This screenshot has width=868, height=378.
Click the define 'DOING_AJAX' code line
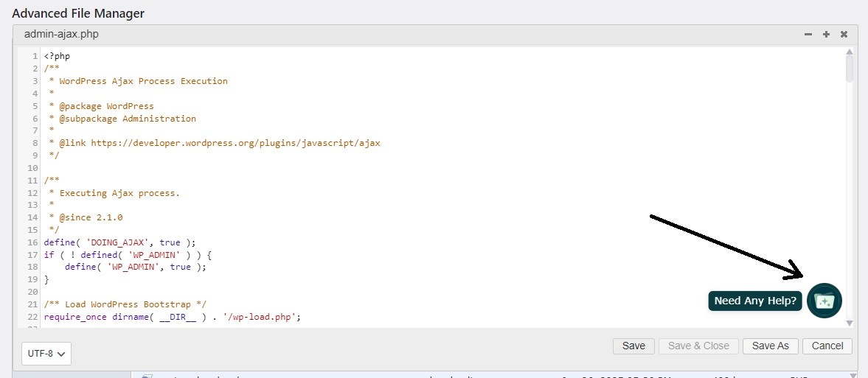119,242
